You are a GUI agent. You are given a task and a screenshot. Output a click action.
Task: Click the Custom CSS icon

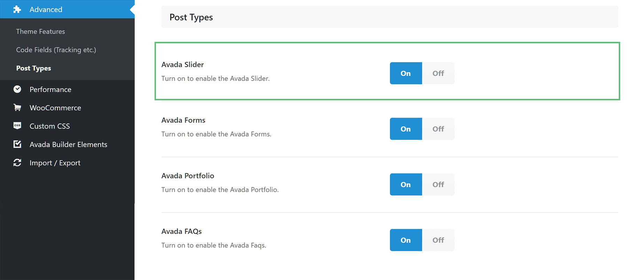17,126
